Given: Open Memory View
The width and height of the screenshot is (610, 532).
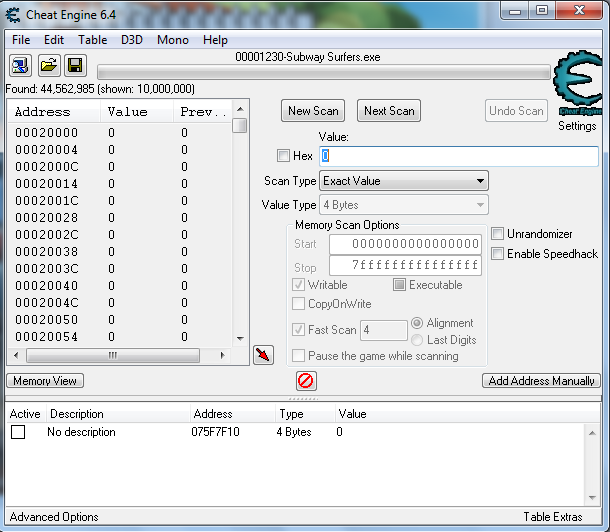Looking at the screenshot, I should tap(45, 380).
